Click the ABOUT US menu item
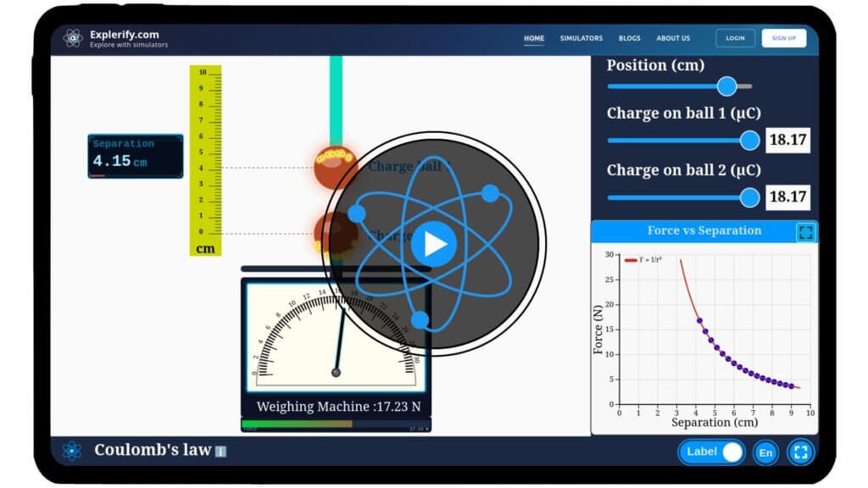Screen dimensions: 868x488 (x=672, y=38)
